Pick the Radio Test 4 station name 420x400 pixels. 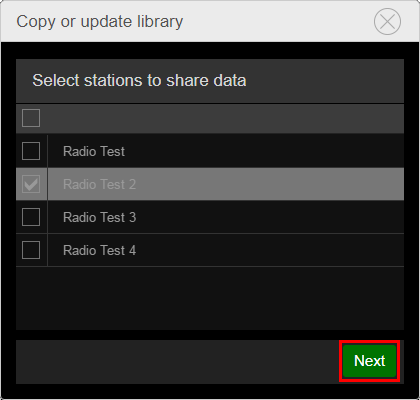click(x=99, y=250)
